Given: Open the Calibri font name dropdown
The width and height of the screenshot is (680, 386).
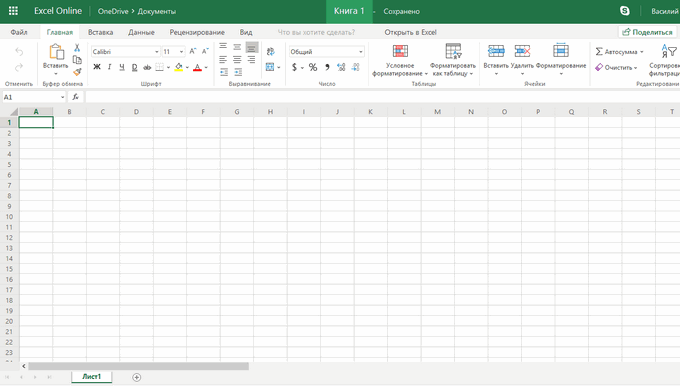Looking at the screenshot, I should coord(157,52).
